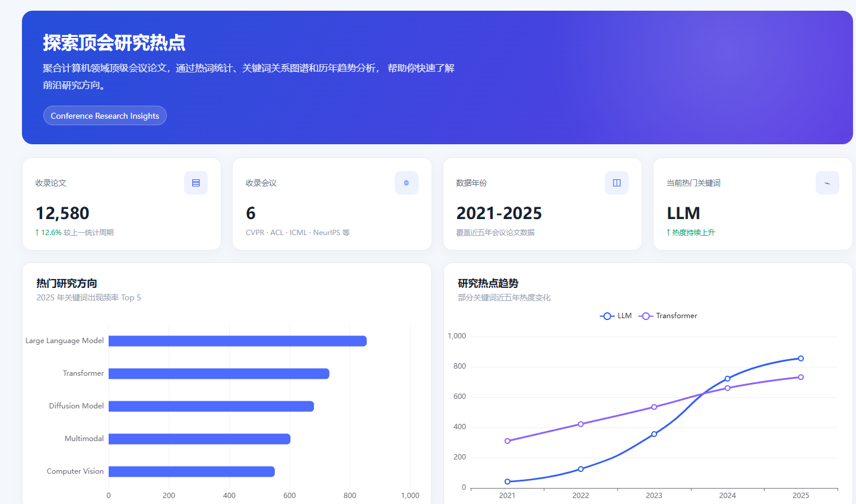This screenshot has height=504, width=856.
Task: Click the target icon on 收录会议 card
Action: 407,183
